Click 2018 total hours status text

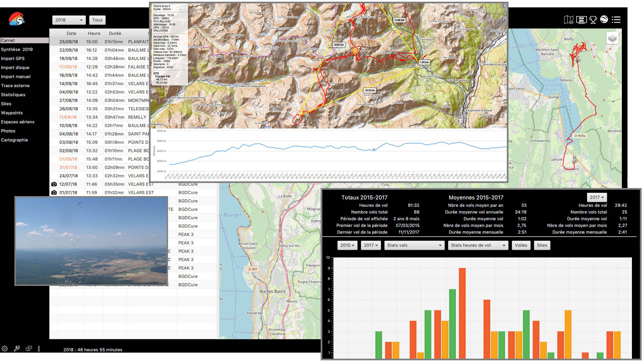pos(93,350)
